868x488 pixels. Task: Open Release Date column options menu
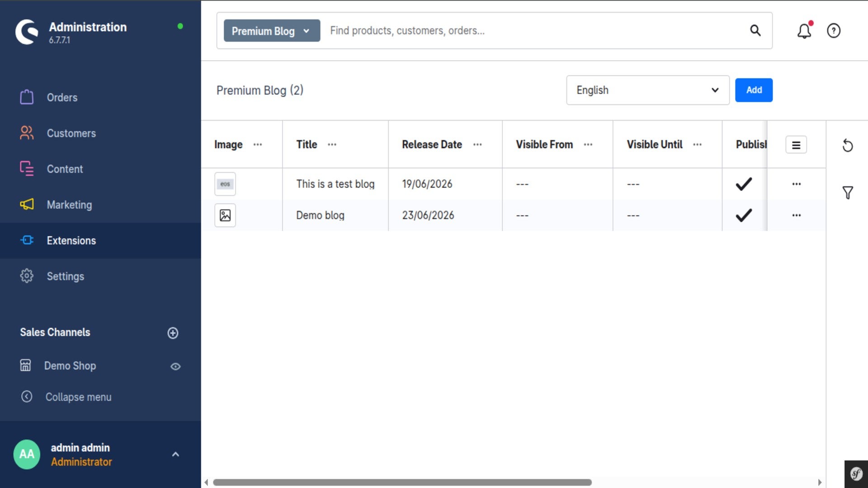click(x=477, y=145)
